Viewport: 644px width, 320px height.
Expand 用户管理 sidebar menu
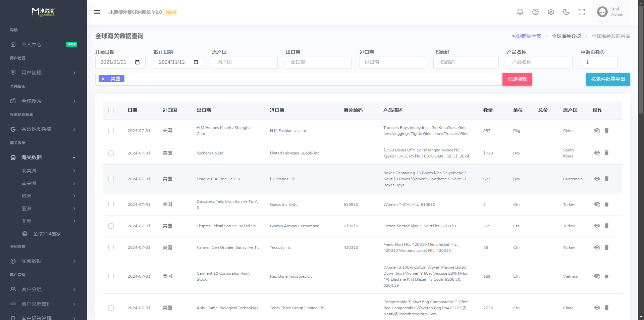(x=44, y=73)
